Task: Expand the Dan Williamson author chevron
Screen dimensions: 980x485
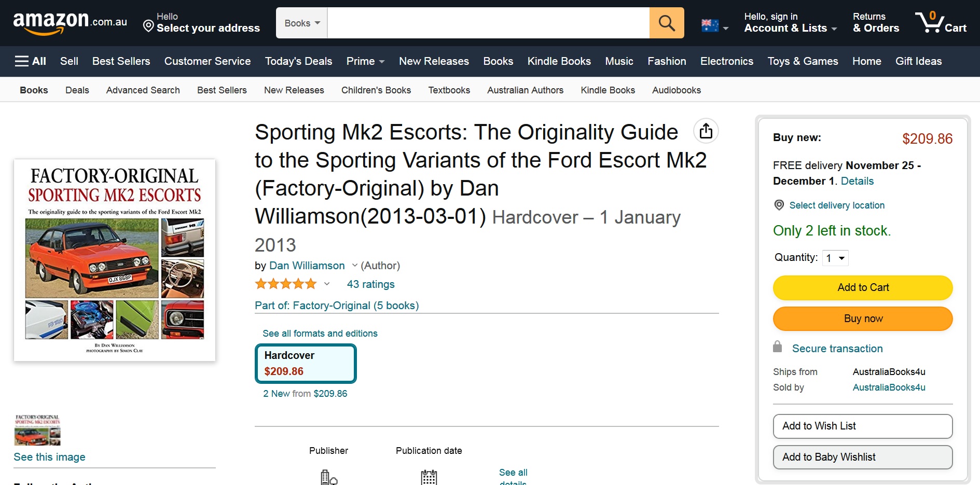Action: pyautogui.click(x=355, y=266)
